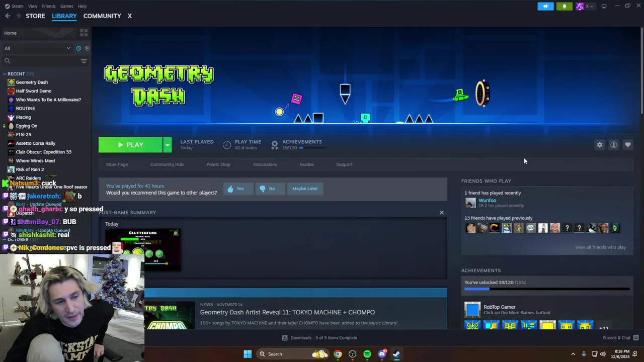Open the library collections grid view icon
644x362 pixels.
coord(84,33)
